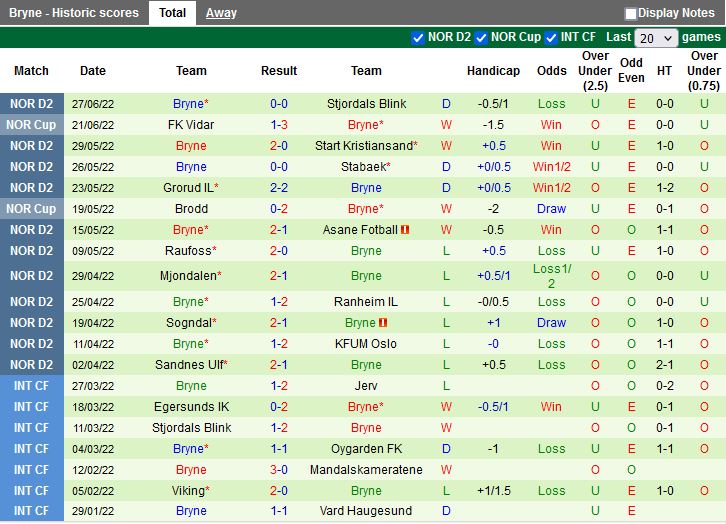Click handicap +1/1.5 in Viking row
The image size is (726, 524).
pyautogui.click(x=493, y=491)
